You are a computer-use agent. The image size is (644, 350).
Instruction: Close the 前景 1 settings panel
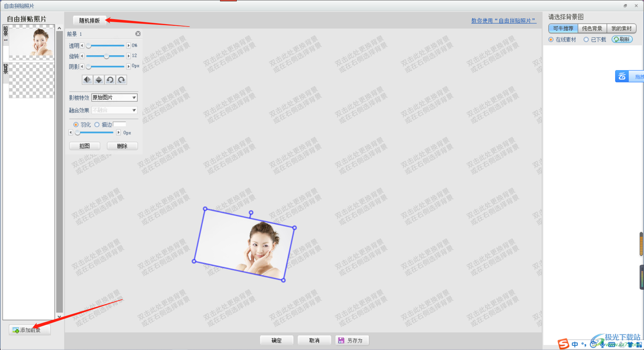(138, 34)
